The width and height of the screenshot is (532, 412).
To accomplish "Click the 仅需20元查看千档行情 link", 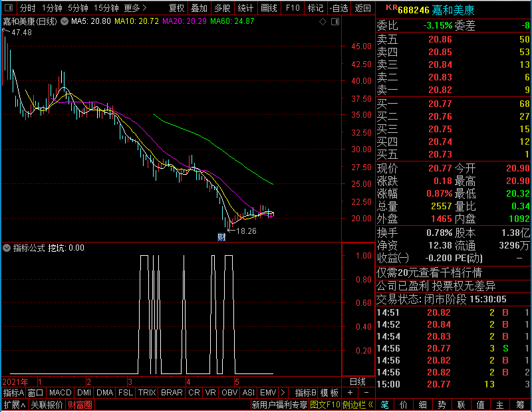I will tap(429, 272).
